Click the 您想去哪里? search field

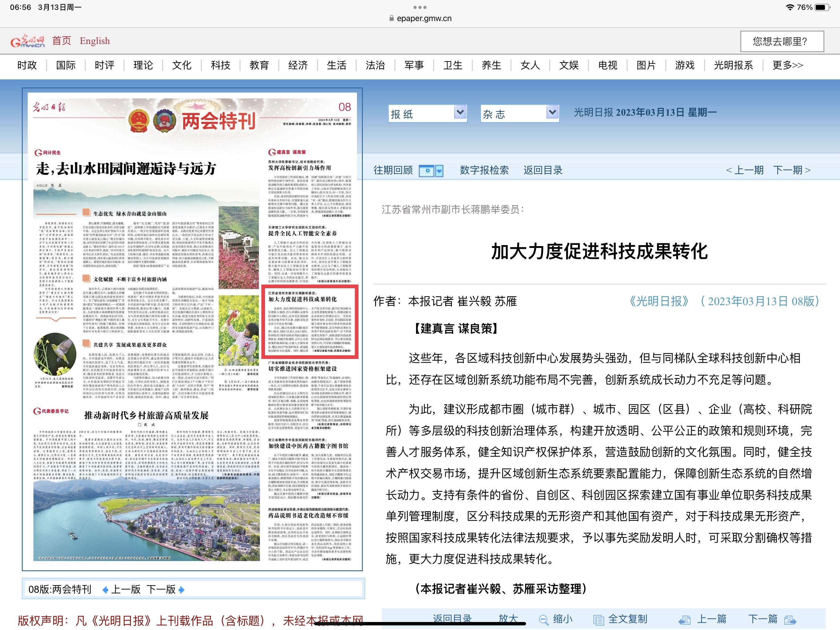pos(782,41)
